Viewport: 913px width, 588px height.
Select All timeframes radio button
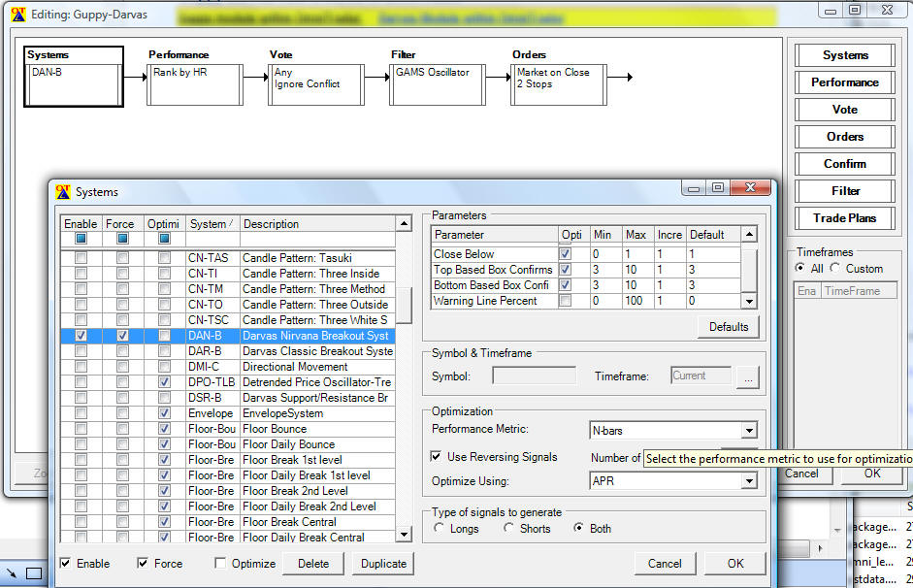tap(800, 268)
